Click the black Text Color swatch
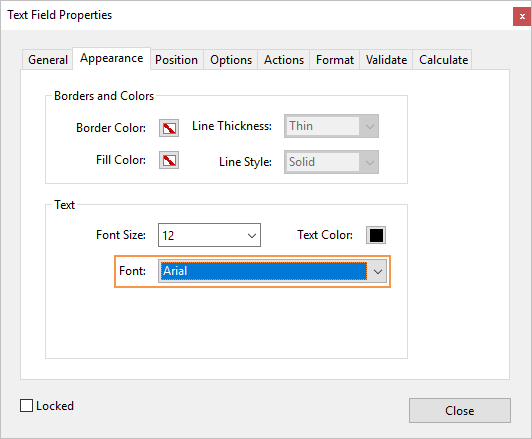This screenshot has height=439, width=532. [x=376, y=235]
